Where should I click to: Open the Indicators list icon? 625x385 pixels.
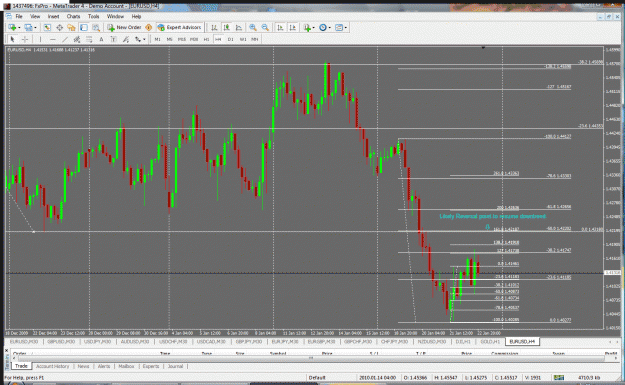pos(307,28)
